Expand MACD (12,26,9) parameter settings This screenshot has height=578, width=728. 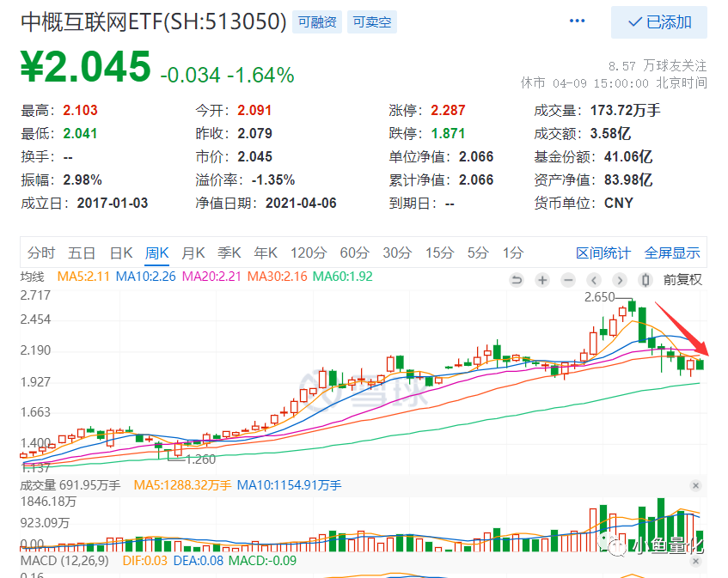pos(64,561)
